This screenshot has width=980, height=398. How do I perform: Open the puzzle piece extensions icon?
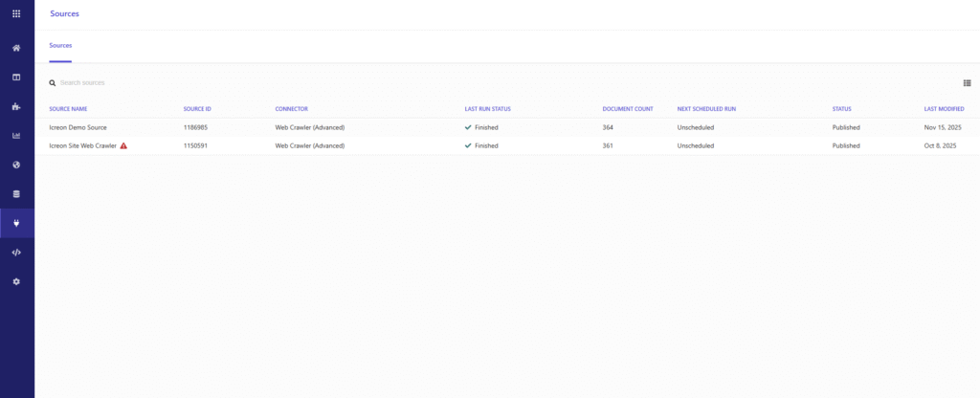click(16, 106)
